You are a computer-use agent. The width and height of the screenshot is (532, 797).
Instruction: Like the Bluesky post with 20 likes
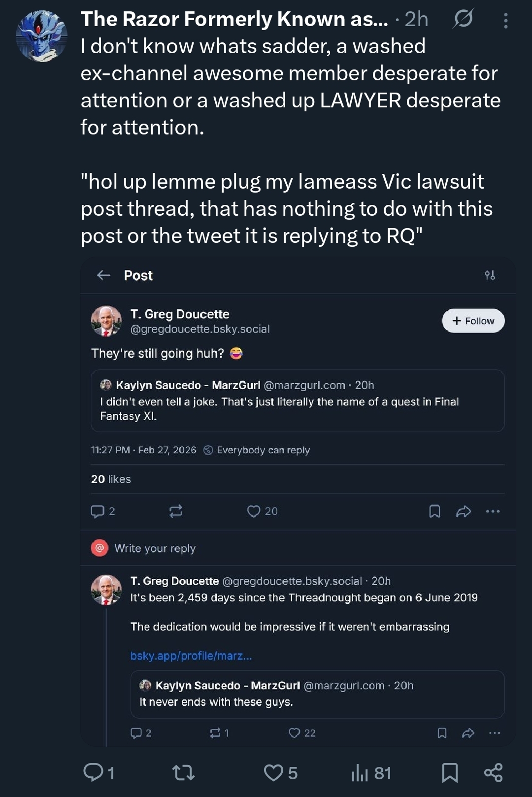(x=254, y=511)
